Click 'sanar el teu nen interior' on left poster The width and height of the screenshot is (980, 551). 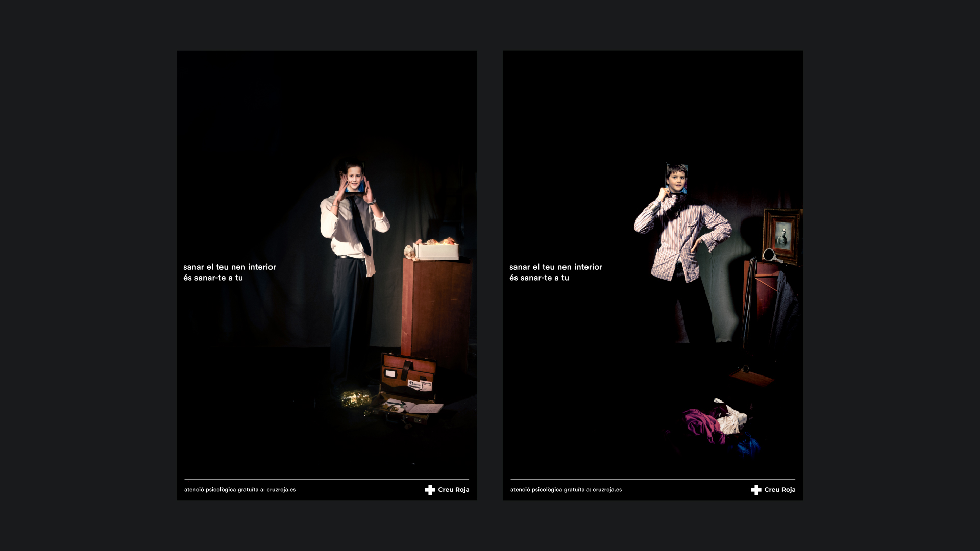(230, 267)
